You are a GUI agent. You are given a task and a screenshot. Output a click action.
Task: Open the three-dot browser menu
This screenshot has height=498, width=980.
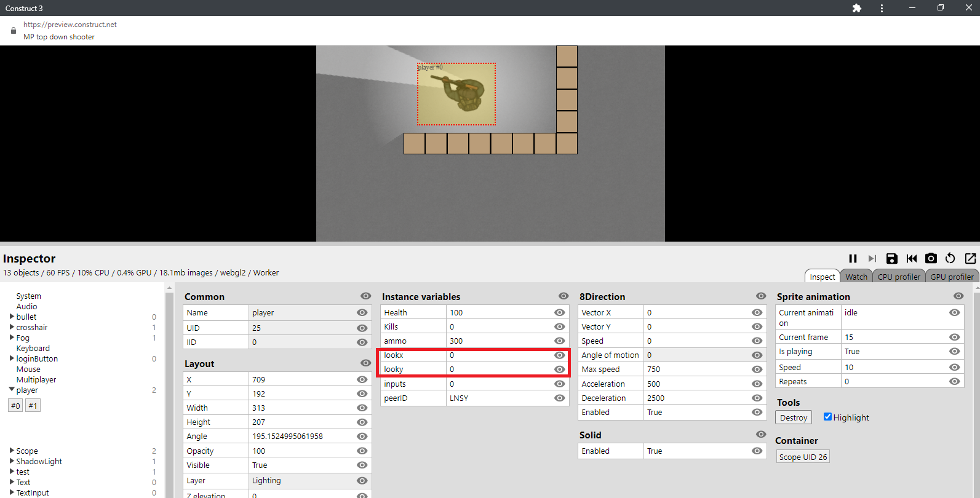pos(882,8)
